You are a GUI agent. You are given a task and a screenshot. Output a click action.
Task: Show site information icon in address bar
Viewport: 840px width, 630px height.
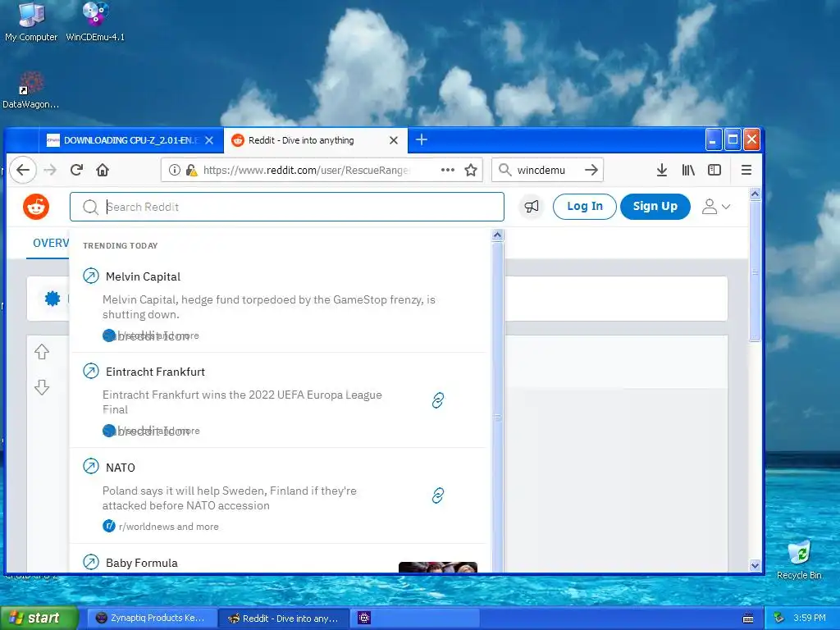click(174, 170)
